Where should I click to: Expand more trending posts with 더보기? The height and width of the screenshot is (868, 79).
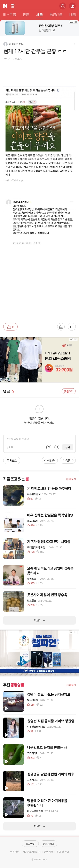click(x=39, y=620)
